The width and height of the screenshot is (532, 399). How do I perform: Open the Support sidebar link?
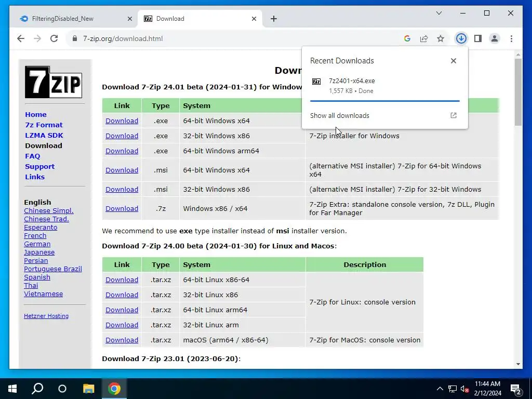click(x=39, y=167)
